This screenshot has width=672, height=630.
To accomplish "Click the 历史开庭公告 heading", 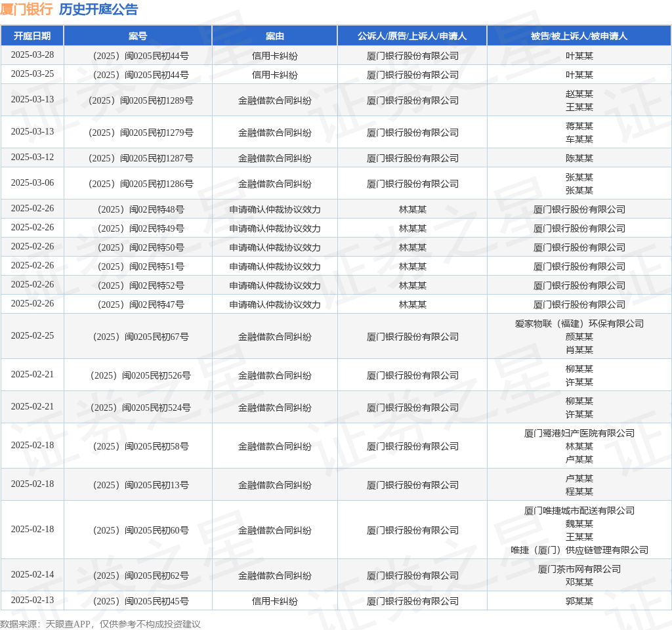I will [98, 9].
